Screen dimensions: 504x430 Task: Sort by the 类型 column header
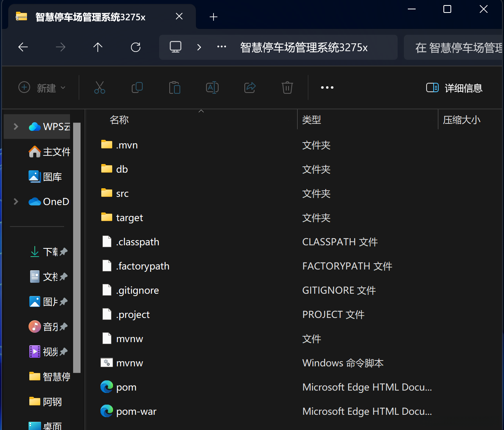[312, 120]
